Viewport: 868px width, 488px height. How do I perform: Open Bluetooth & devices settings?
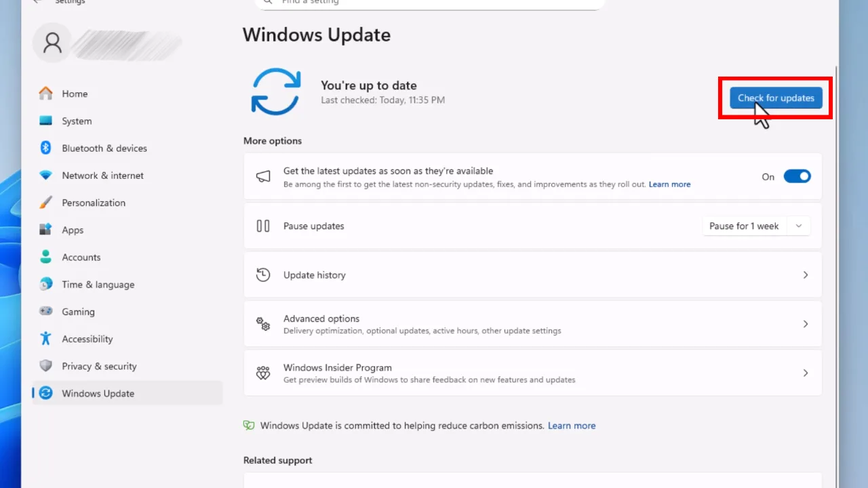pyautogui.click(x=127, y=148)
